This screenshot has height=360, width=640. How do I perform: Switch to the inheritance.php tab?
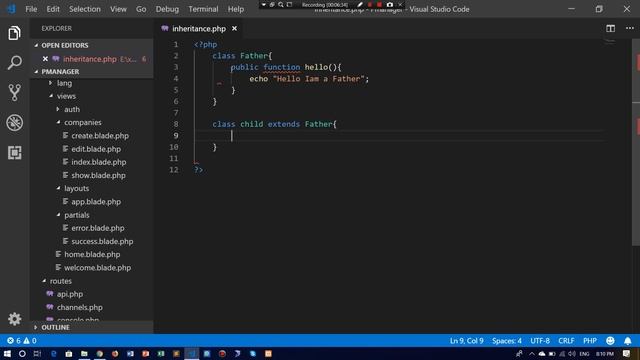(x=199, y=29)
